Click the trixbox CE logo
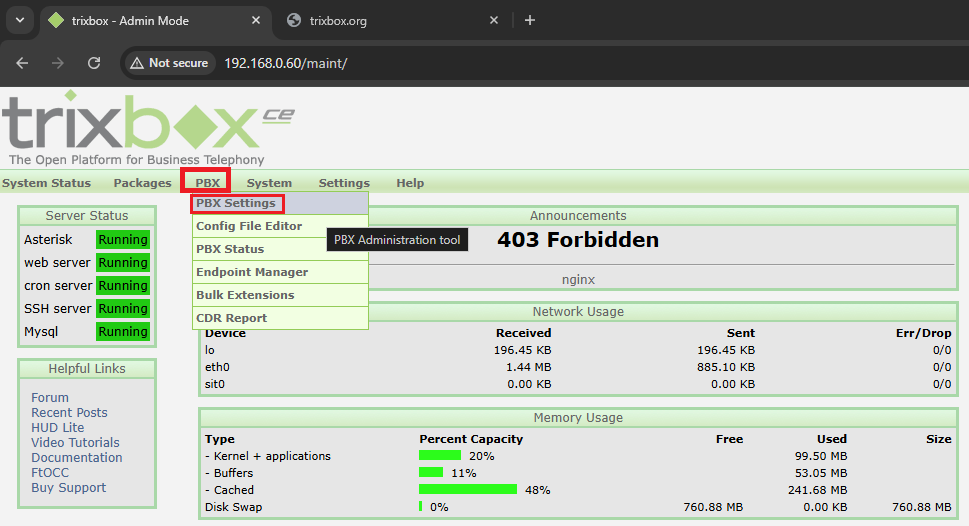This screenshot has width=969, height=526. click(x=147, y=121)
